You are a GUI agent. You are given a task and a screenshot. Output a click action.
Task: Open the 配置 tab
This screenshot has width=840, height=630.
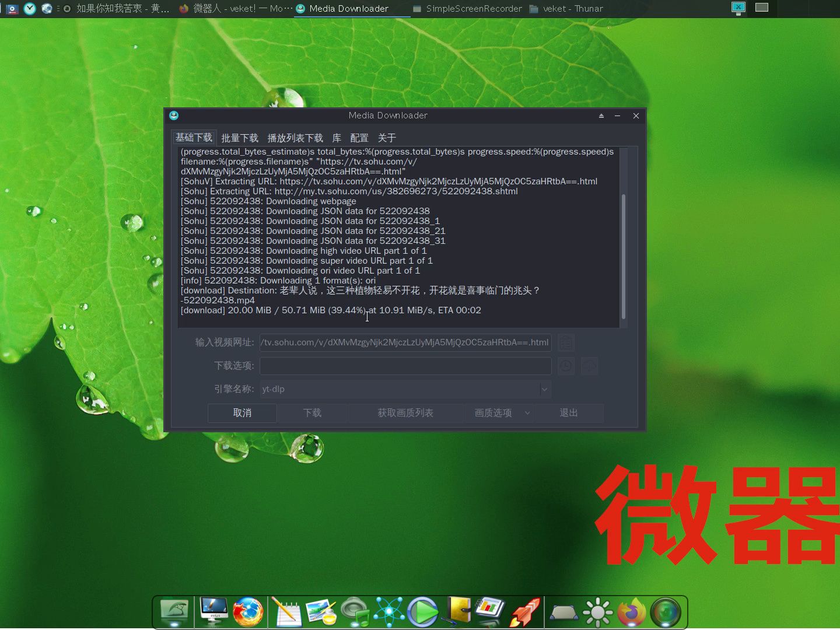[359, 138]
